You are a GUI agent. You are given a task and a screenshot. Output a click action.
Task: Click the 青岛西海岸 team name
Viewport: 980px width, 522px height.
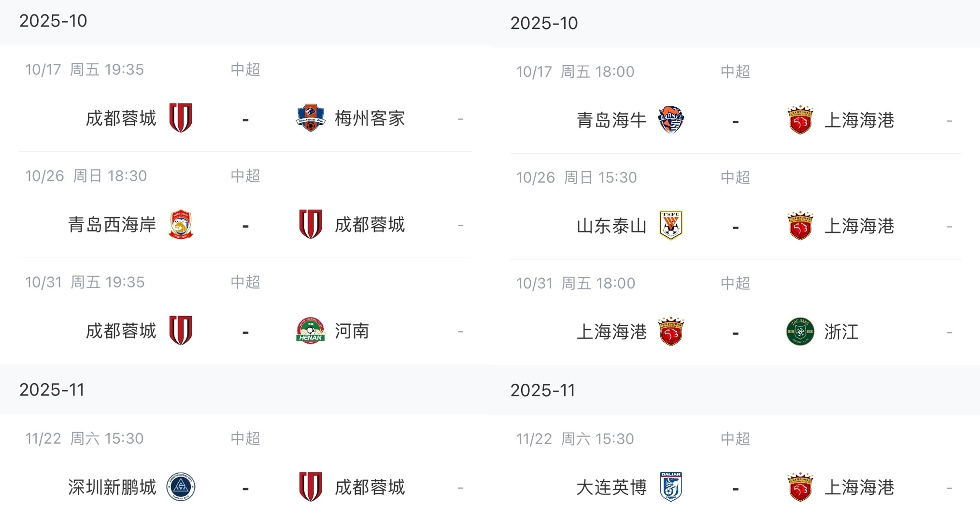[112, 225]
